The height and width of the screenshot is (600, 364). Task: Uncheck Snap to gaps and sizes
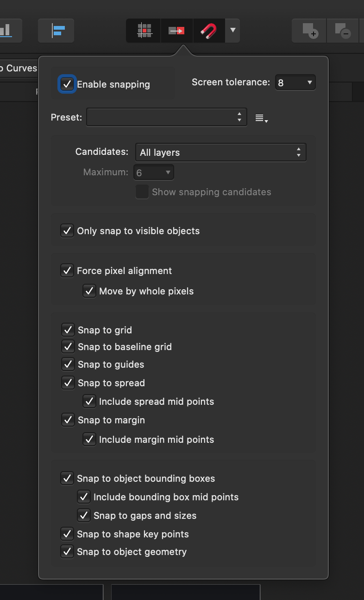tap(84, 515)
